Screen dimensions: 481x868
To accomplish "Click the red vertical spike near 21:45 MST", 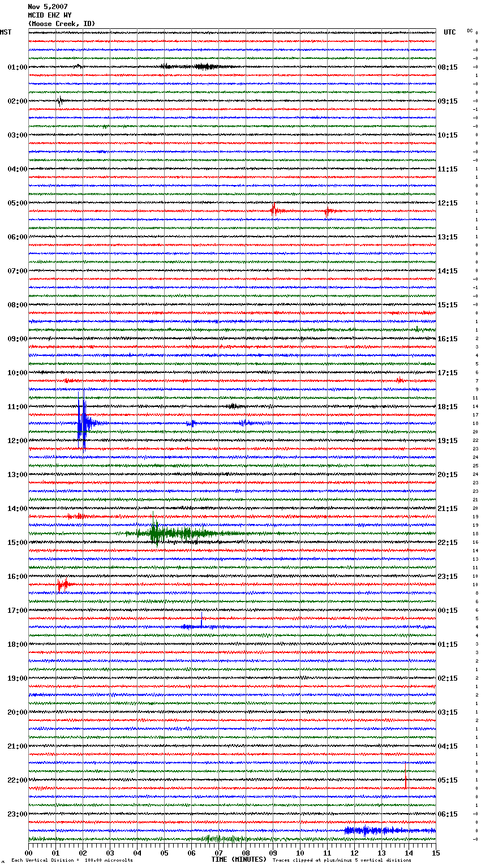I will [x=405, y=775].
